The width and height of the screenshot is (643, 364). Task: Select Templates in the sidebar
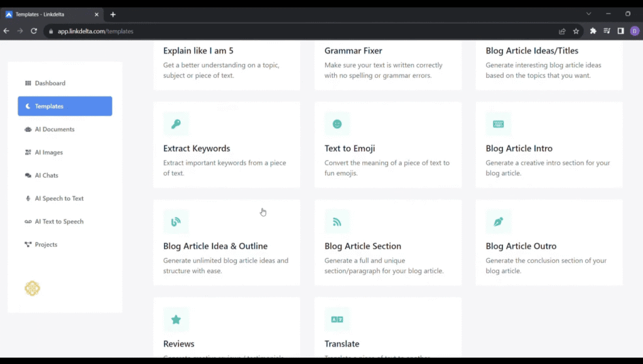65,106
